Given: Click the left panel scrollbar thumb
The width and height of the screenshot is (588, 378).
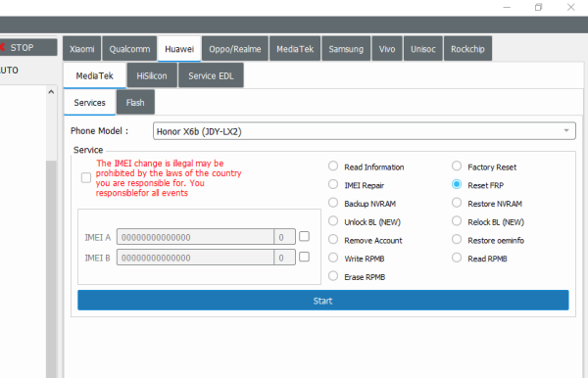Looking at the screenshot, I should tap(51, 269).
